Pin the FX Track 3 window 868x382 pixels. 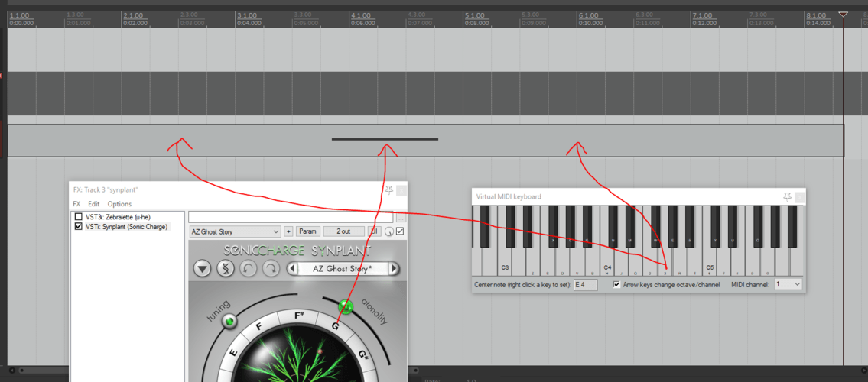388,189
